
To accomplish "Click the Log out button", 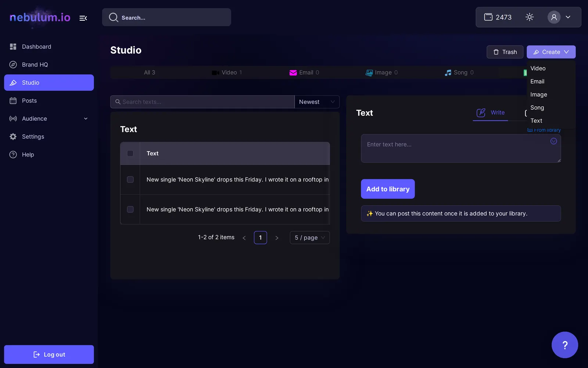I will click(x=49, y=354).
